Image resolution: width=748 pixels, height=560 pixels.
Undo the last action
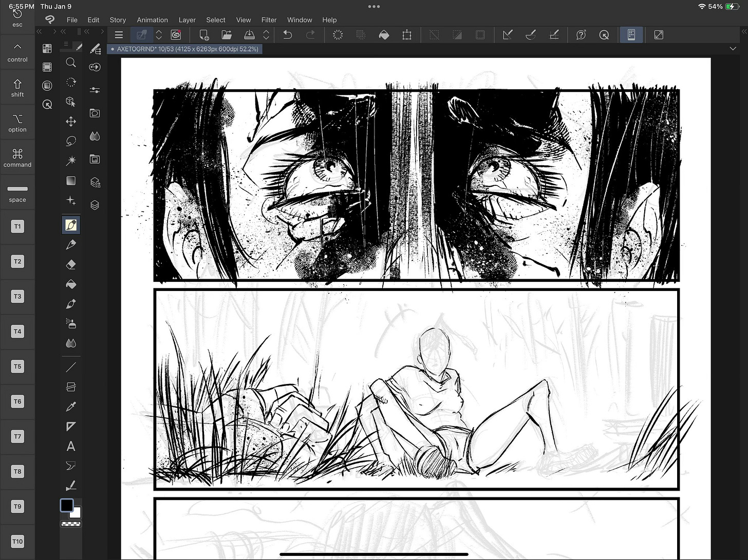(288, 35)
